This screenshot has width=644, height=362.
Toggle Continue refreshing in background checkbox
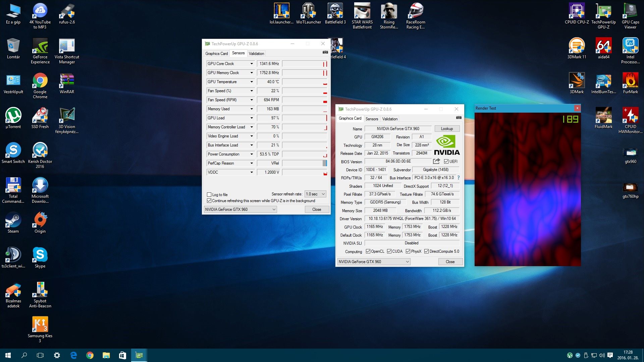tap(209, 201)
